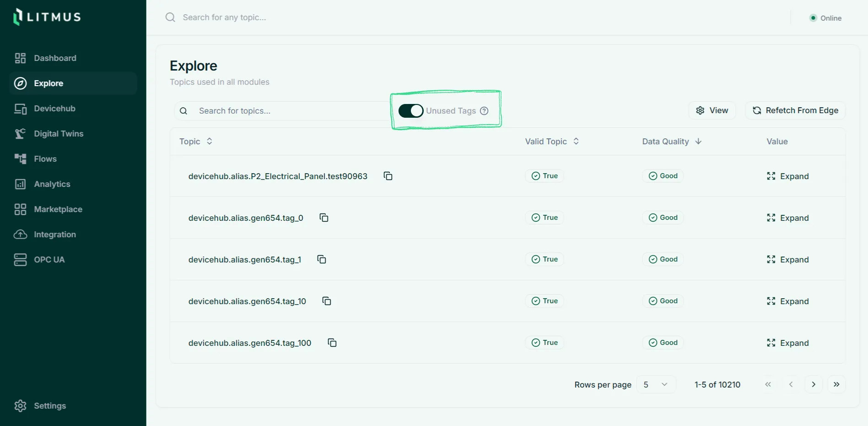This screenshot has width=868, height=426.
Task: Open the OPC UA section
Action: click(73, 260)
